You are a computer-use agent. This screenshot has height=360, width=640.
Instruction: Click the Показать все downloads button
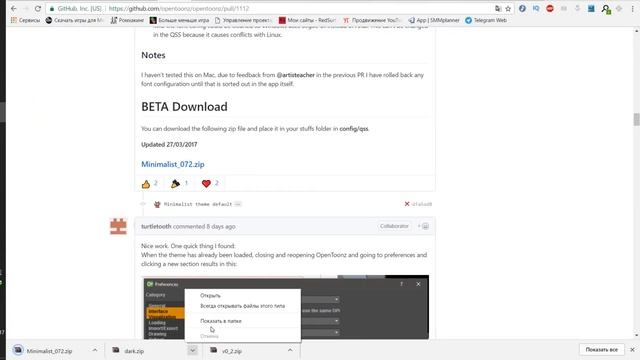click(601, 350)
